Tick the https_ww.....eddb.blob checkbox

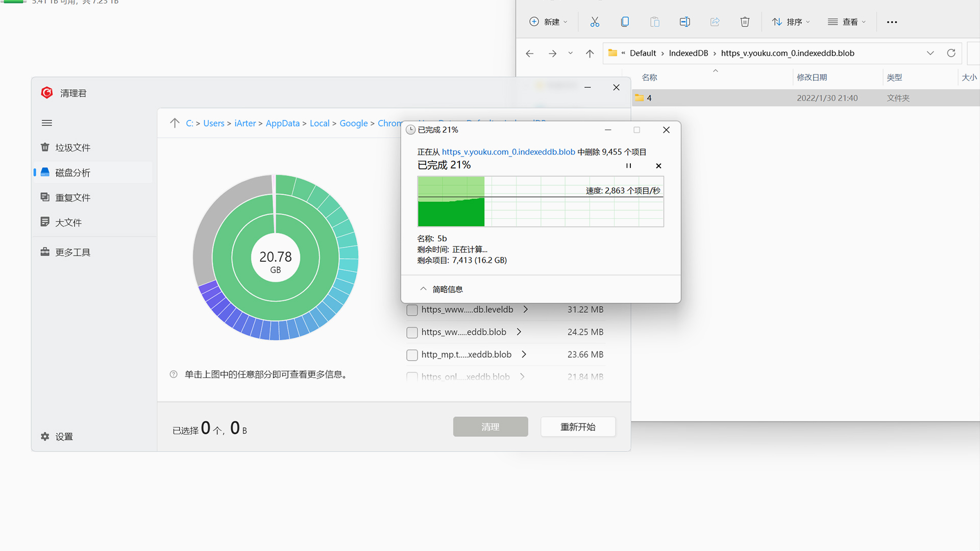(412, 332)
